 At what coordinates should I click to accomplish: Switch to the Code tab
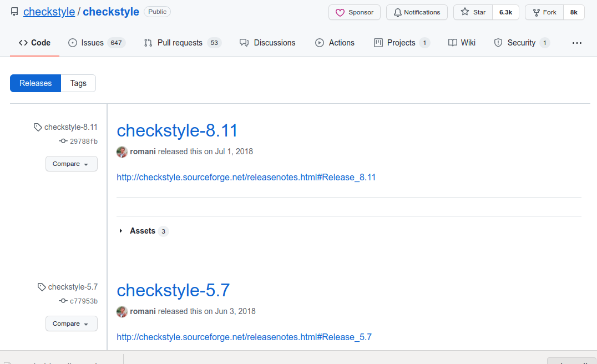point(34,42)
